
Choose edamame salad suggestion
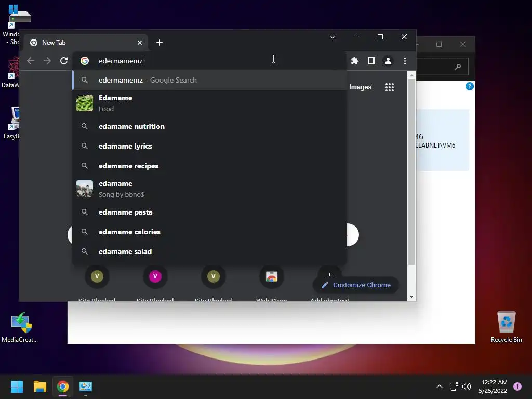click(210, 251)
